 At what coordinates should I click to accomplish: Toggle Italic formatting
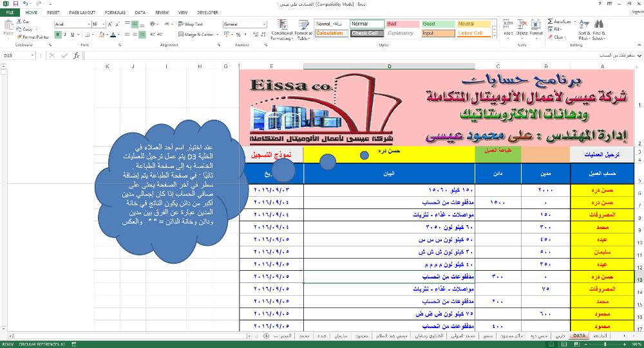point(65,35)
